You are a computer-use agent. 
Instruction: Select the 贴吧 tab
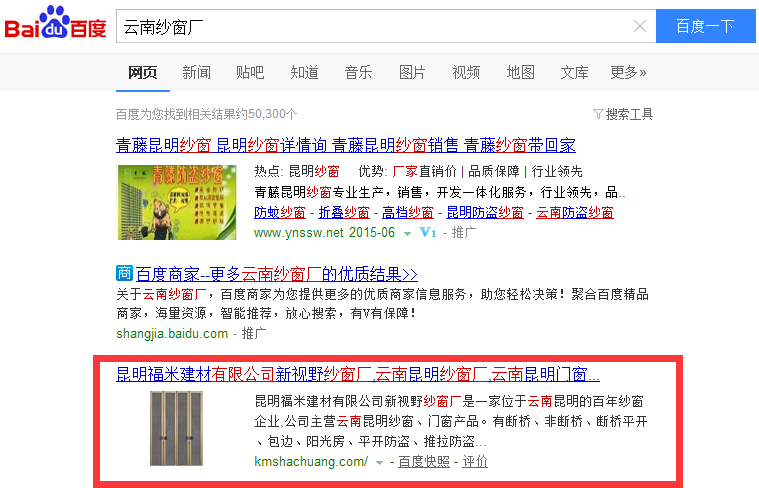tap(250, 72)
